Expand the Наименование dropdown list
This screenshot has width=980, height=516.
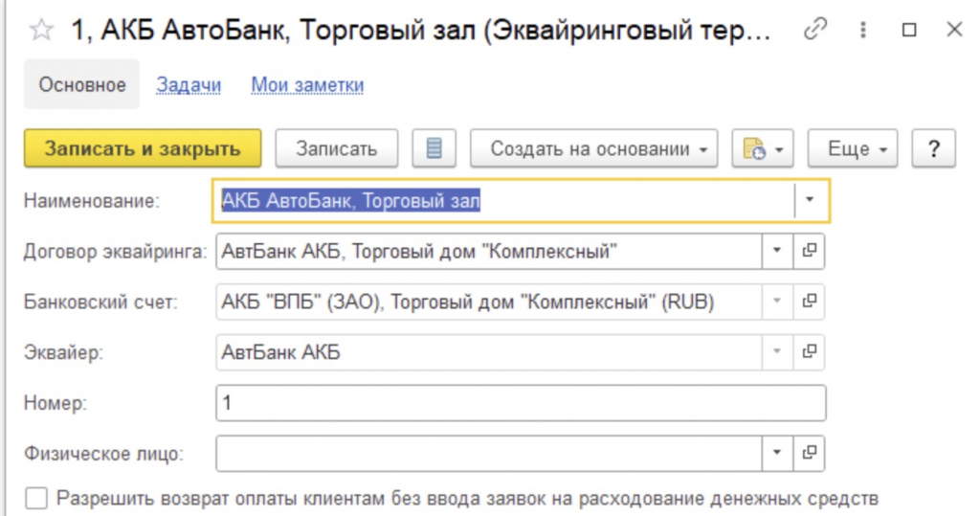coord(810,200)
